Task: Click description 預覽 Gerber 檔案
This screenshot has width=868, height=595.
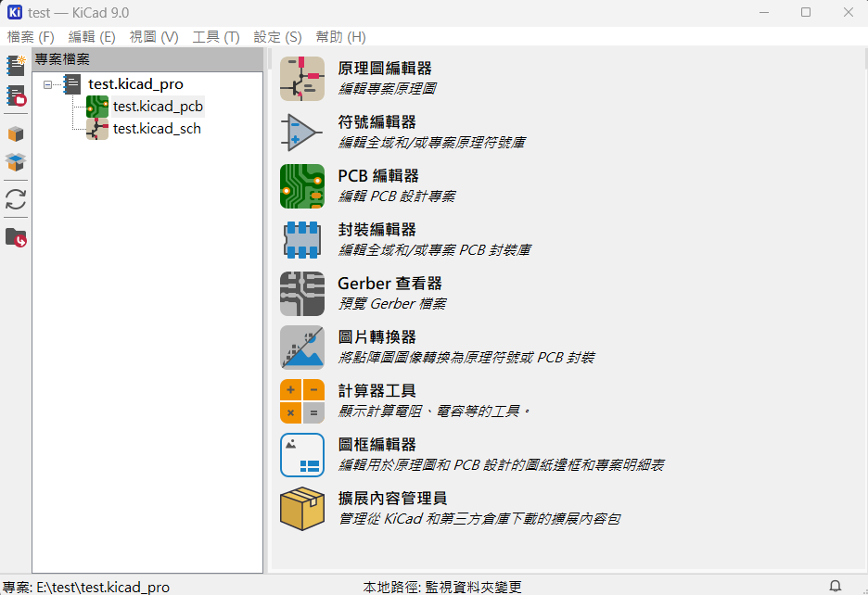Action: 392,303
